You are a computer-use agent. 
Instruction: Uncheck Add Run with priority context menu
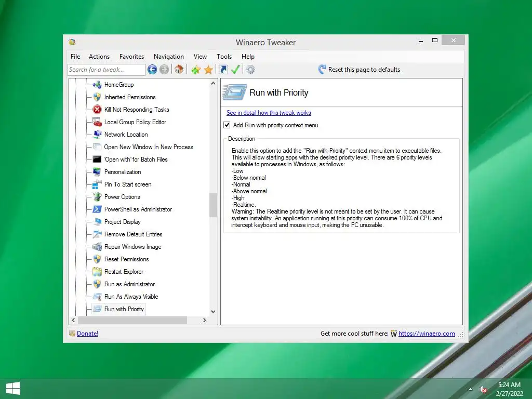pyautogui.click(x=227, y=125)
